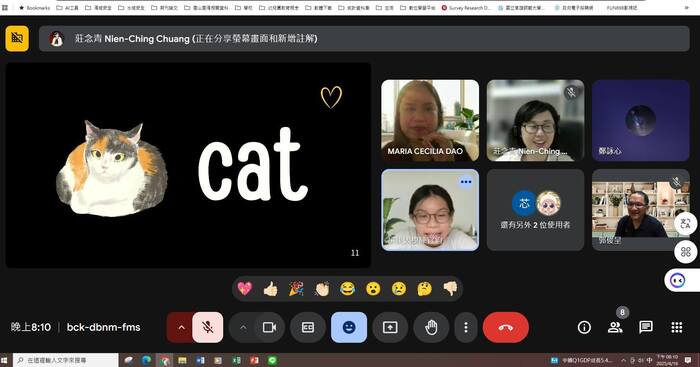Send the heart emoji reaction
Viewport: 700px width, 367px height.
[245, 289]
